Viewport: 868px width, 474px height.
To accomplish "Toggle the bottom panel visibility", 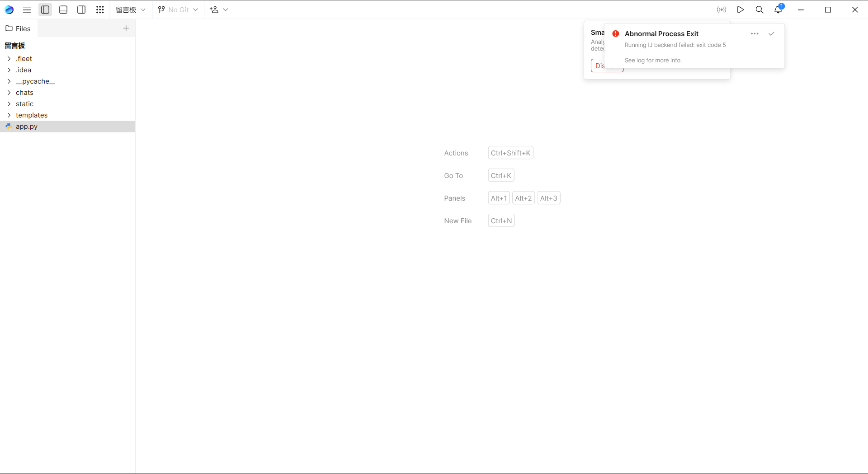I will click(x=63, y=9).
